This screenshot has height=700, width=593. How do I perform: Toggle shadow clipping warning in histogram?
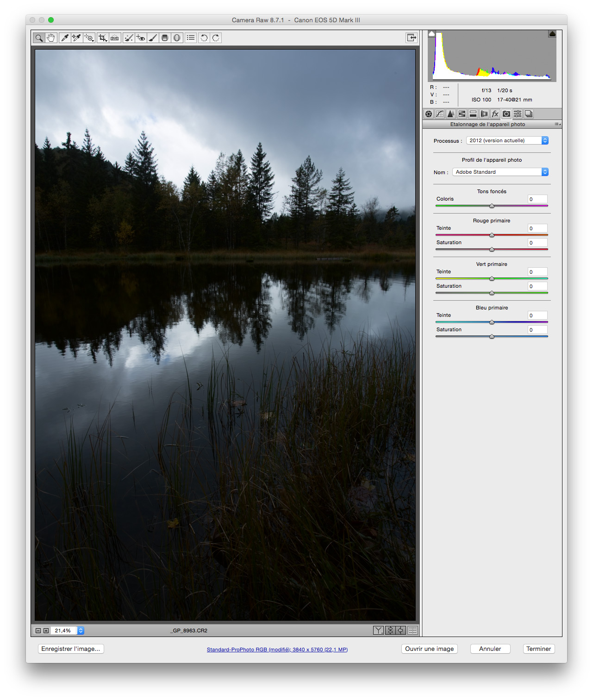431,34
